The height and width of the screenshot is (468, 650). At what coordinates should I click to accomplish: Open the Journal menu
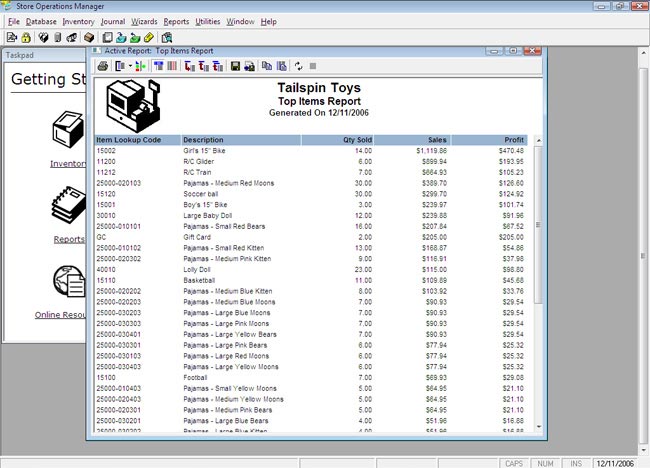coord(113,22)
